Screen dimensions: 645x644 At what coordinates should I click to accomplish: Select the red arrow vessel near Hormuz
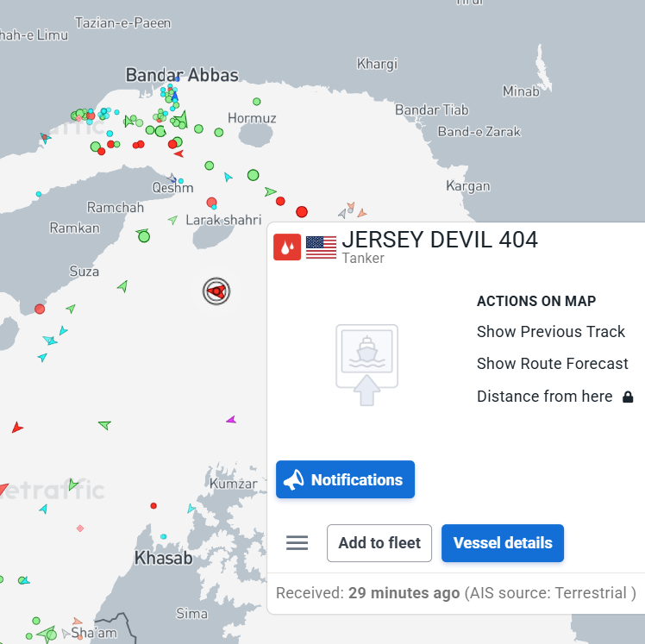pyautogui.click(x=179, y=153)
